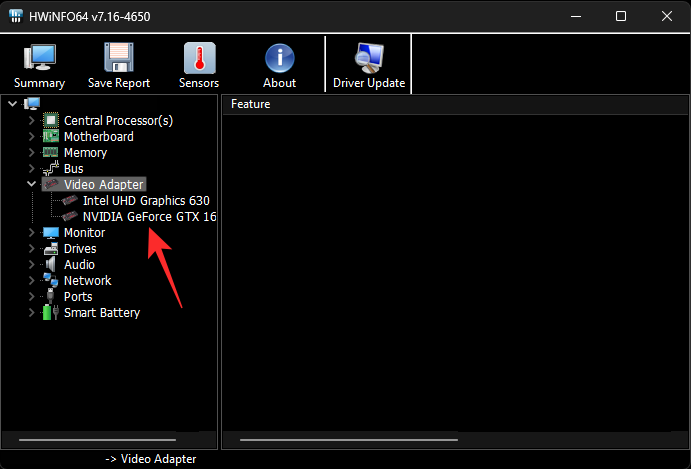Click the Audio speaker icon
This screenshot has height=469, width=691.
point(51,264)
